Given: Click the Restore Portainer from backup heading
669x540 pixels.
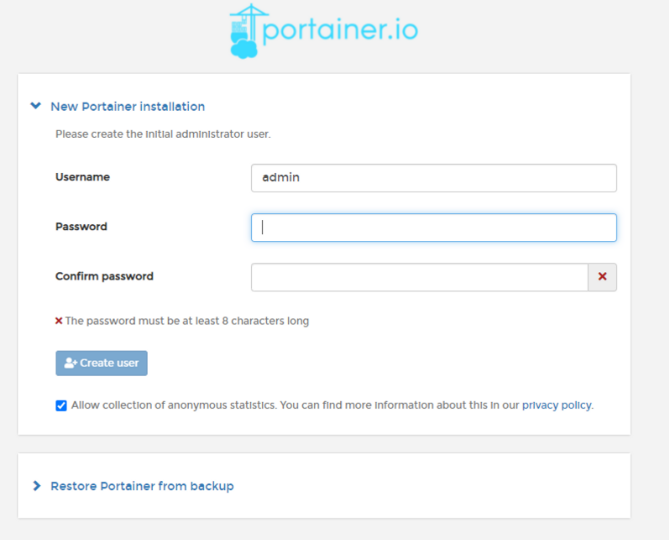Looking at the screenshot, I should click(142, 486).
